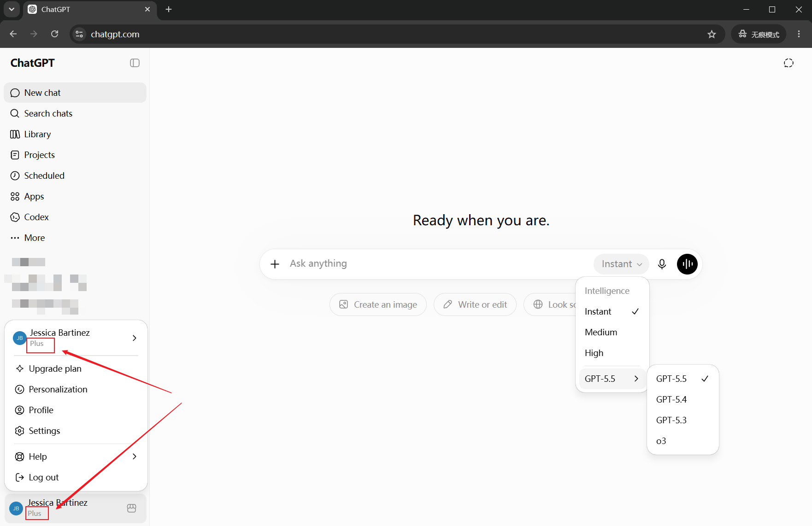Start dictation with the microphone icon
Viewport: 812px width, 526px height.
(x=662, y=264)
